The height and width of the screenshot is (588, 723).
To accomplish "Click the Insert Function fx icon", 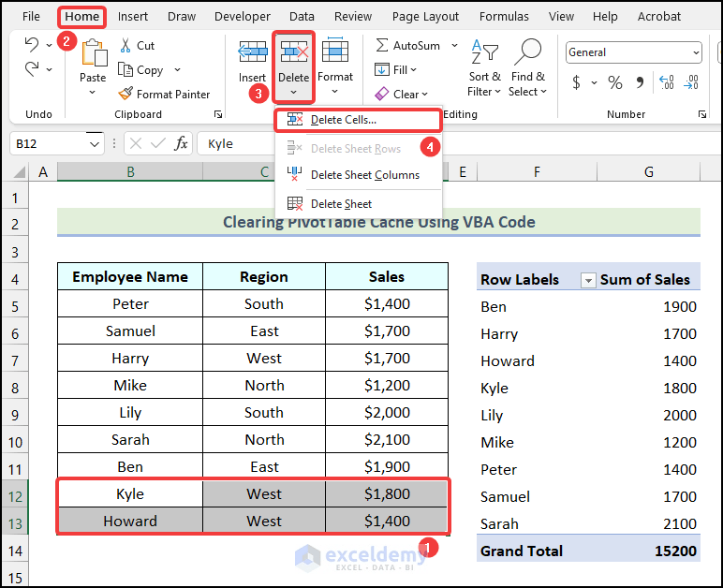I will (x=181, y=144).
